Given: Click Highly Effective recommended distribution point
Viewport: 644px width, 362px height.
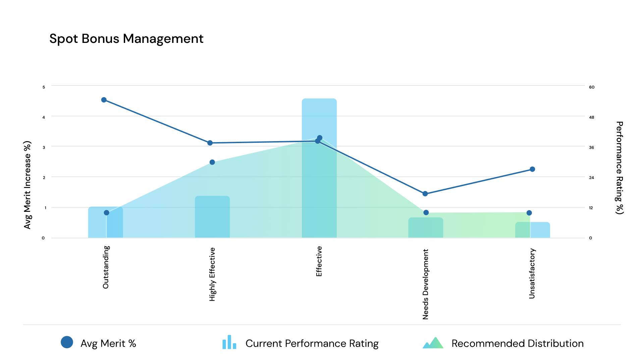Looking at the screenshot, I should [212, 162].
